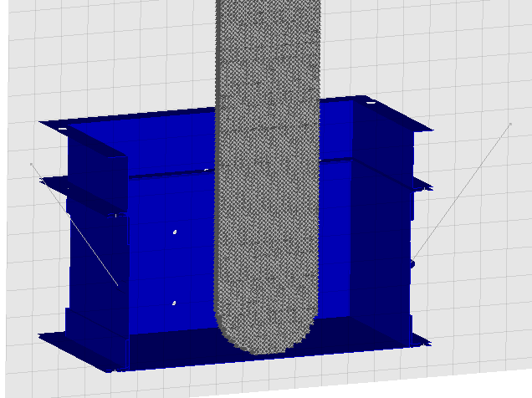Viewport: 532px width, 398px height.
Task: Select the gray particle column object
Action: pos(268,176)
